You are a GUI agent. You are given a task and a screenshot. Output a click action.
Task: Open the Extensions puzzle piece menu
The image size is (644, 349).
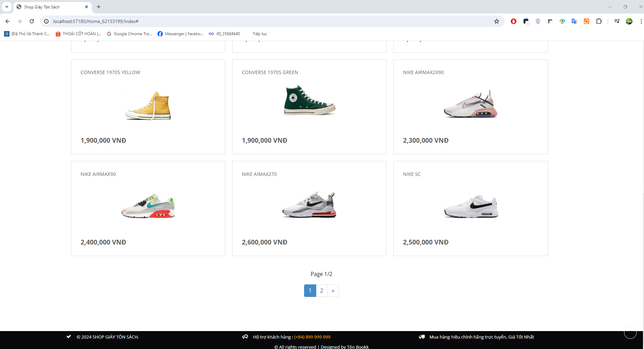pyautogui.click(x=599, y=21)
